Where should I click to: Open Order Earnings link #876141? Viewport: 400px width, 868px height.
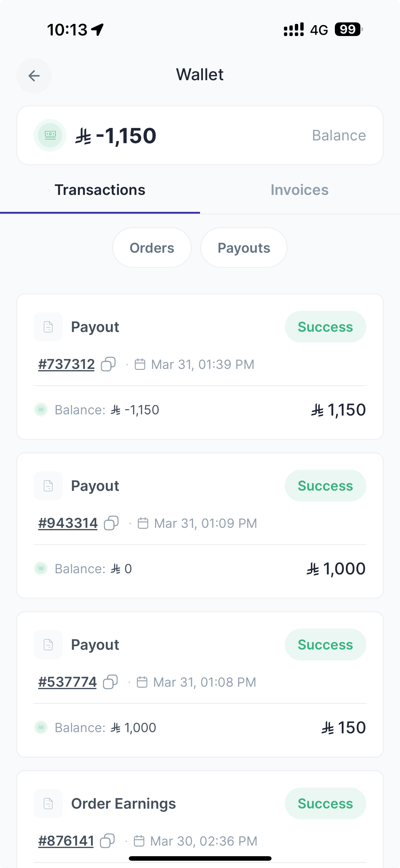click(66, 841)
